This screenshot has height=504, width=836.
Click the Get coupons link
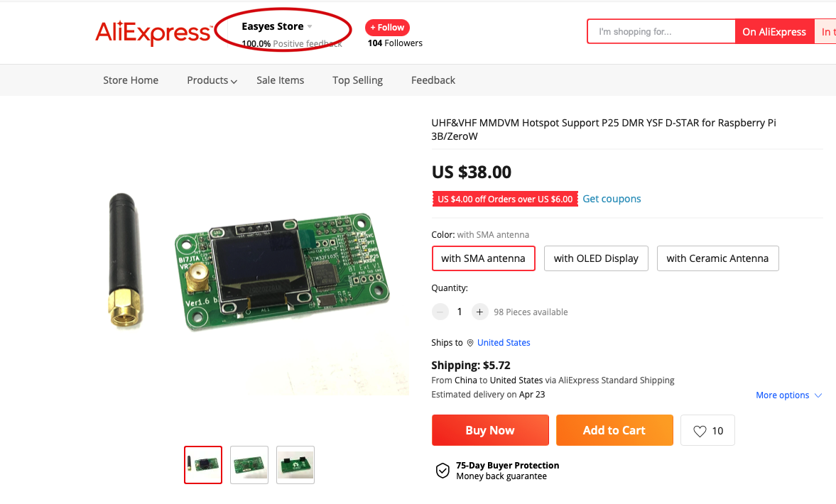point(612,199)
